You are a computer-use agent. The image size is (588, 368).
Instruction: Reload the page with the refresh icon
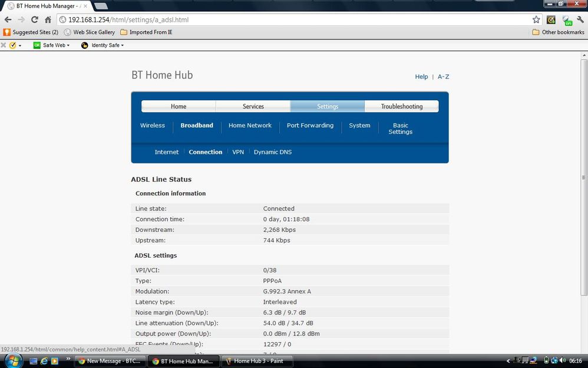pos(35,19)
